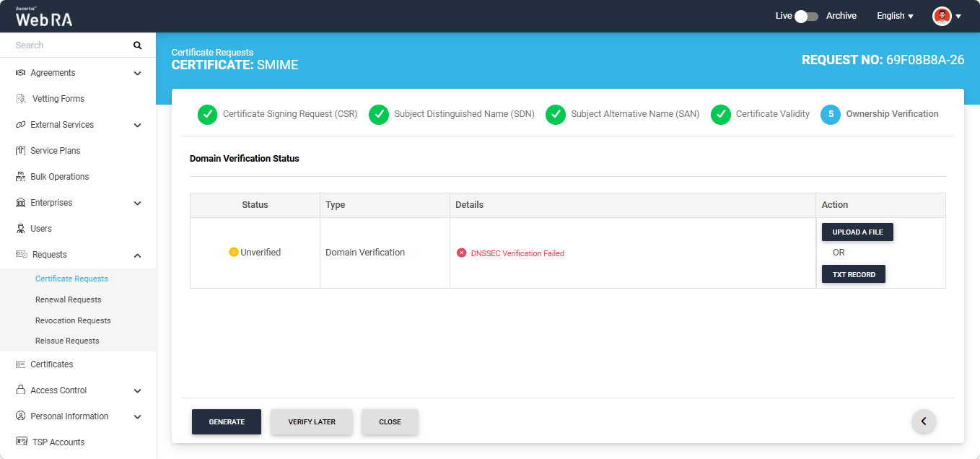Click the VERIFY LATER button
The width and height of the screenshot is (980, 459).
coord(312,422)
